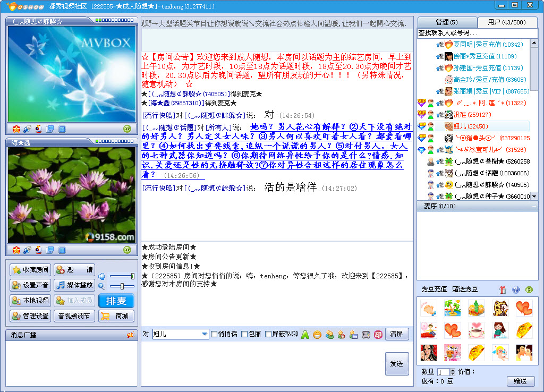
Task: Click the speaker volume icon
Action: [x=101, y=277]
